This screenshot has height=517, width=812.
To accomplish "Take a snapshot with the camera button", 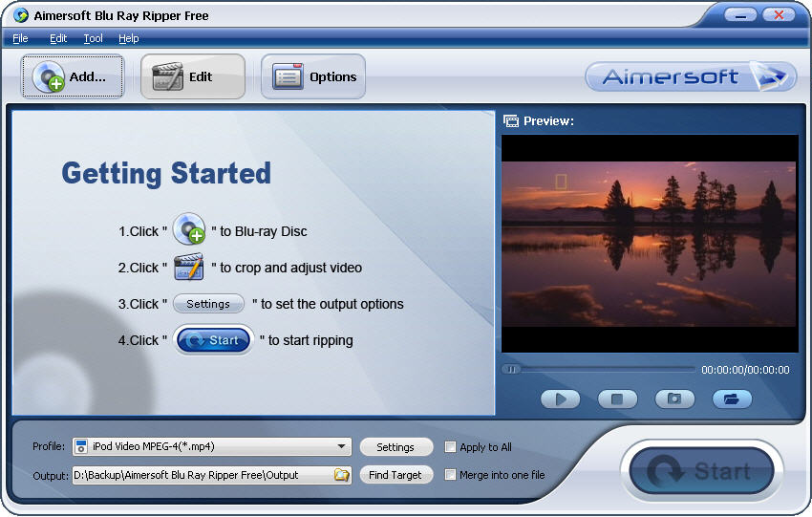I will 674,399.
